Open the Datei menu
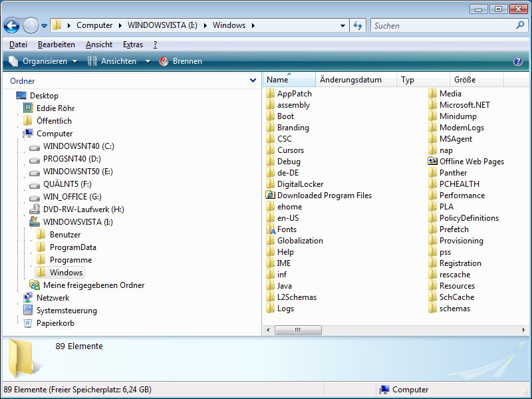Image resolution: width=532 pixels, height=399 pixels. tap(18, 45)
